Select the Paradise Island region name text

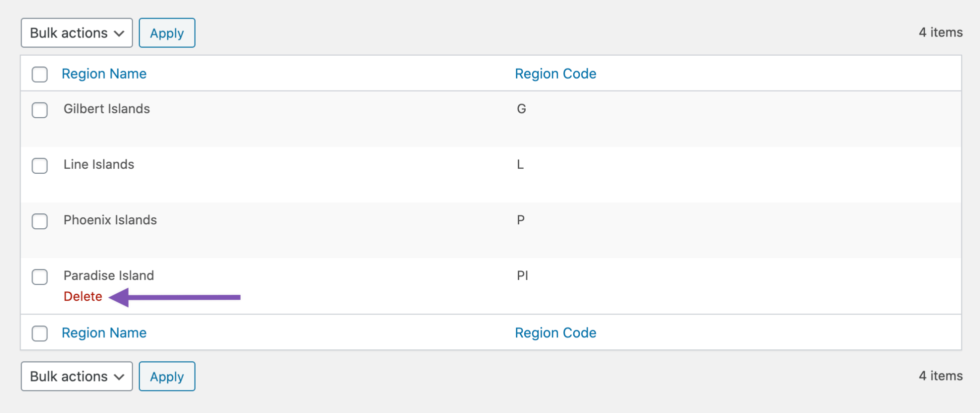[109, 275]
